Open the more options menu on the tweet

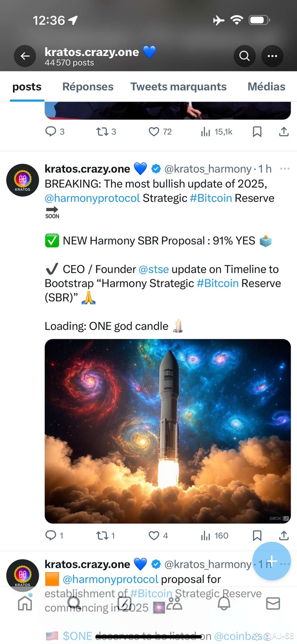(x=284, y=168)
